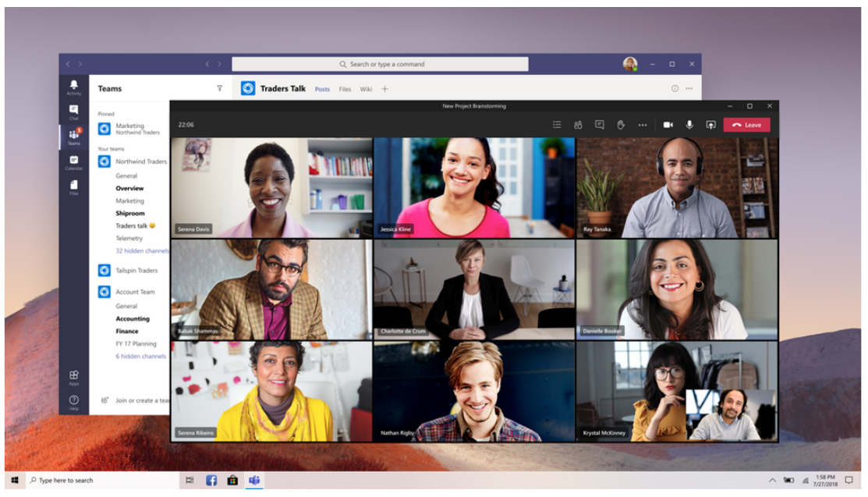
Task: Select Jessica Kline video tile
Action: tap(474, 188)
